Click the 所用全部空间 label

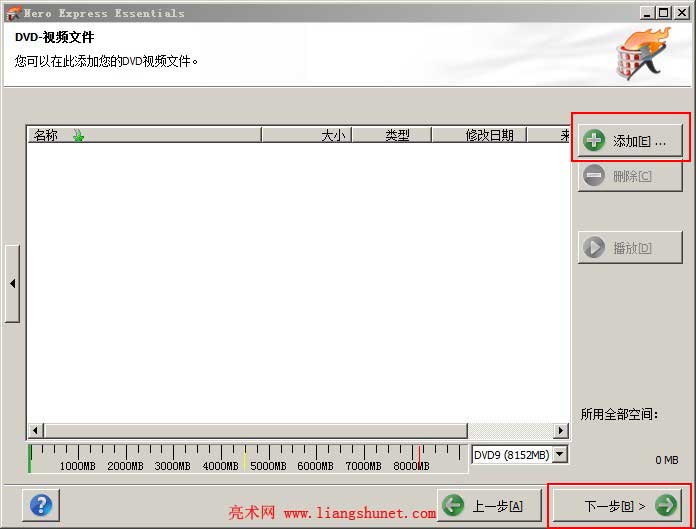(x=619, y=414)
